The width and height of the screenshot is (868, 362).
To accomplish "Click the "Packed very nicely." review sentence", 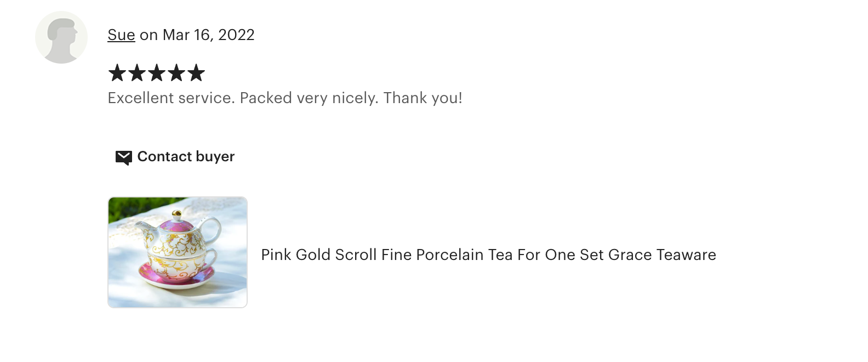I will point(309,98).
